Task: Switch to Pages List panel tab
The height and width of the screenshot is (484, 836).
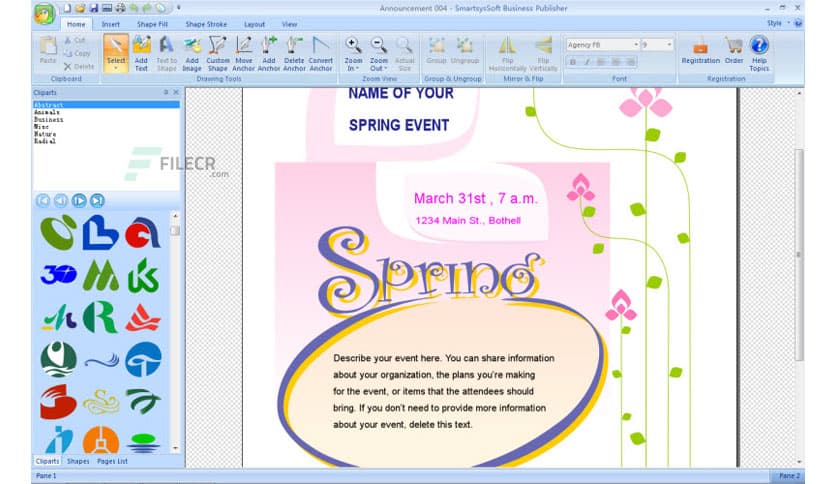Action: [x=112, y=461]
